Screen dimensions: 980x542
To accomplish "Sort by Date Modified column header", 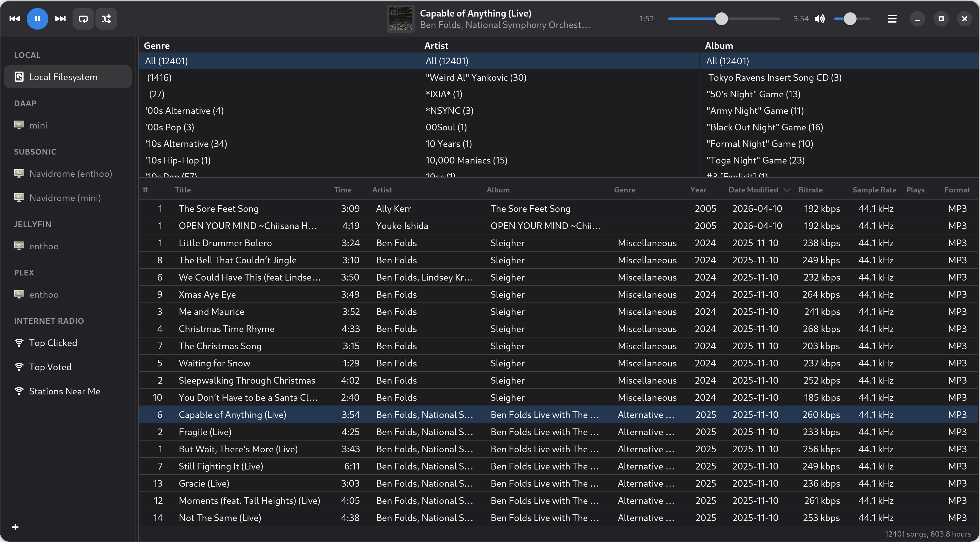I will pyautogui.click(x=759, y=190).
